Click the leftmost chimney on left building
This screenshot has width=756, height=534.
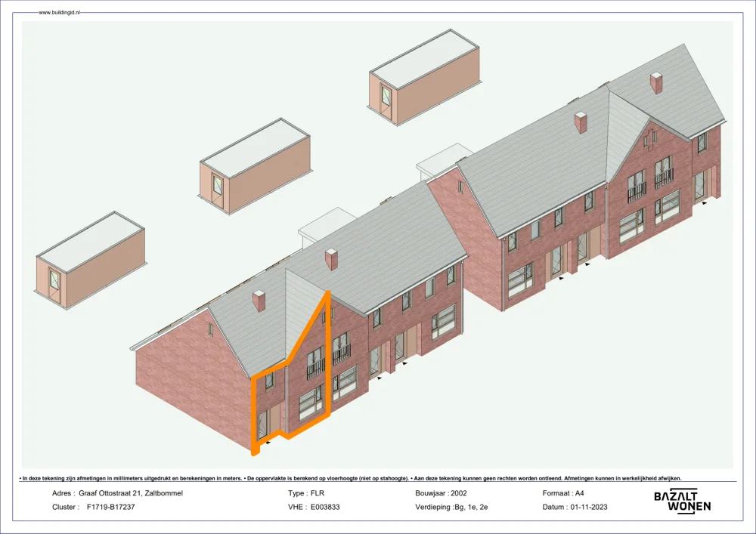click(x=259, y=300)
